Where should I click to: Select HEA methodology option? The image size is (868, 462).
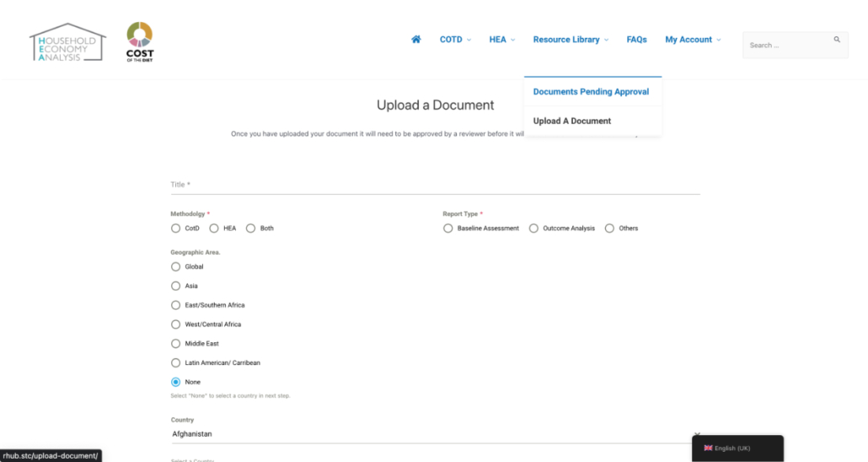point(214,228)
